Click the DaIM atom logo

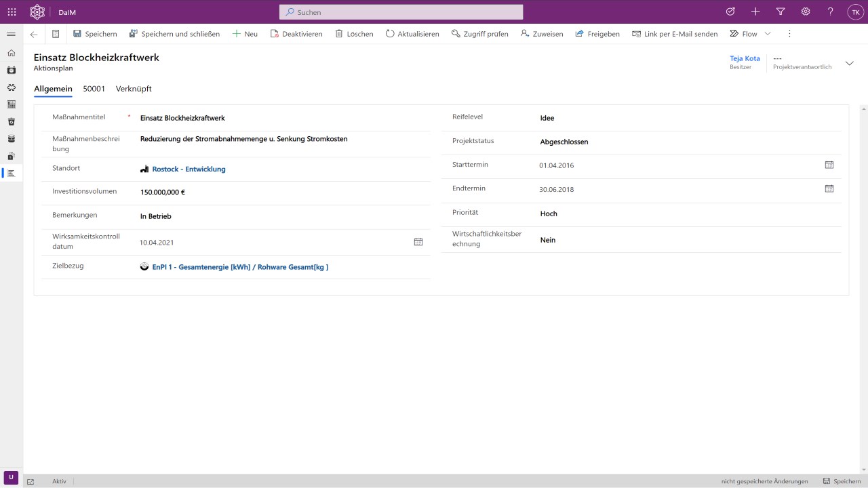(x=37, y=12)
